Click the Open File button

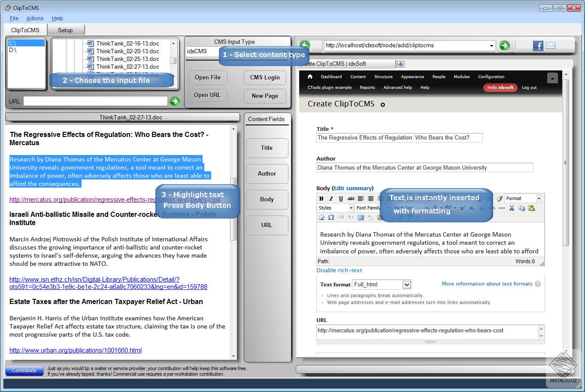[208, 78]
